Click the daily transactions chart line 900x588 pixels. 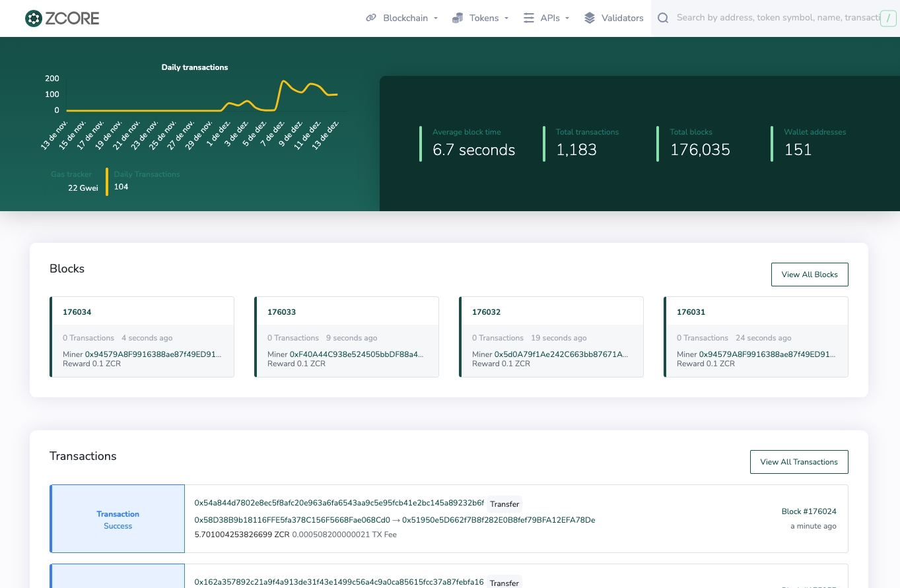coord(284,82)
